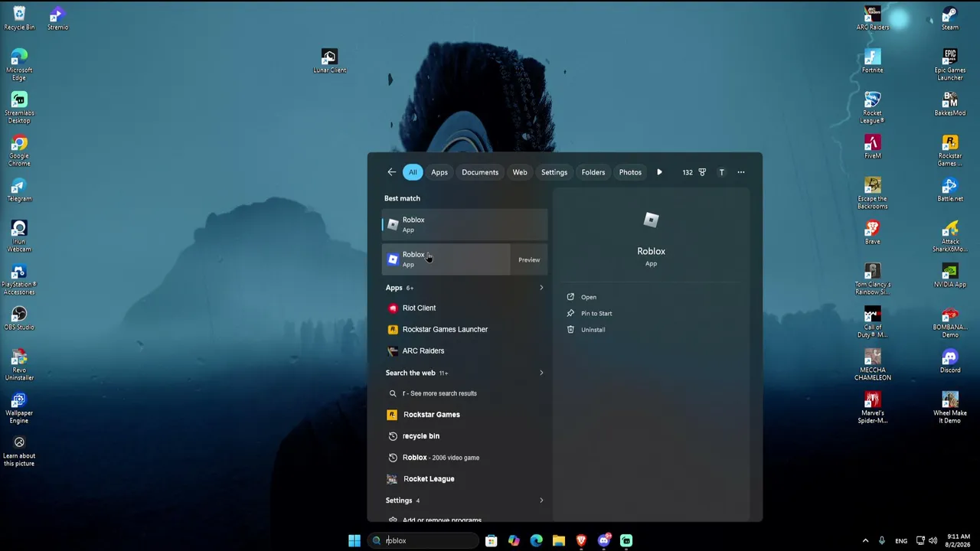The width and height of the screenshot is (980, 551).
Task: Launch Rockstar Games Launcher from search results
Action: pyautogui.click(x=465, y=329)
